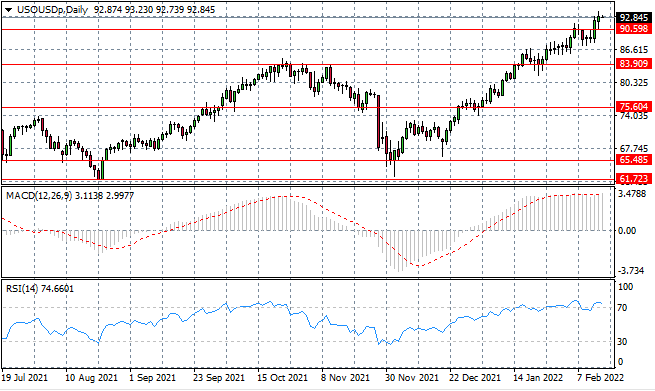This screenshot has width=655, height=391.
Task: Click the 7 Feb 2022 date label
Action: click(601, 378)
